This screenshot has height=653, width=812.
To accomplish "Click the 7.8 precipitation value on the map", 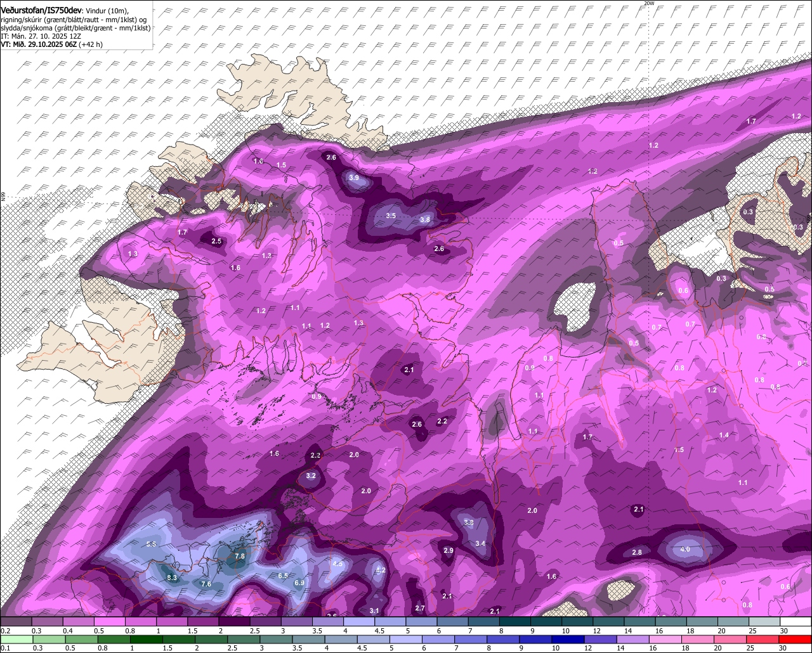I will (x=240, y=556).
